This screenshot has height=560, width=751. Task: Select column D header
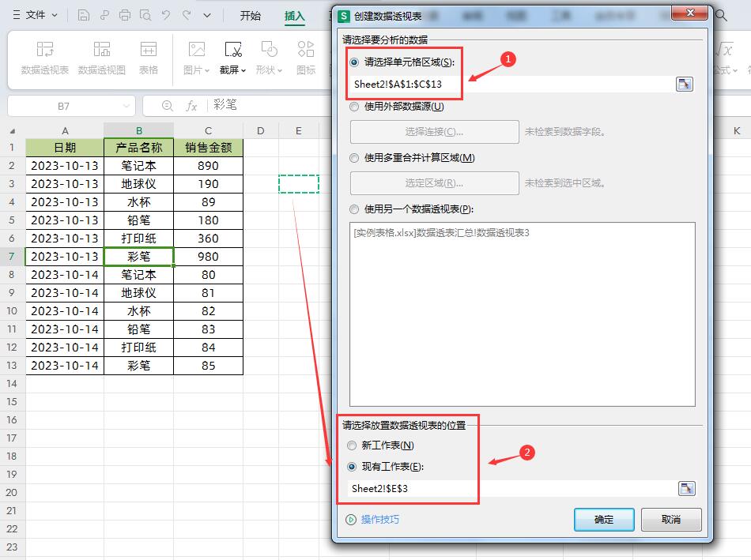(x=261, y=130)
